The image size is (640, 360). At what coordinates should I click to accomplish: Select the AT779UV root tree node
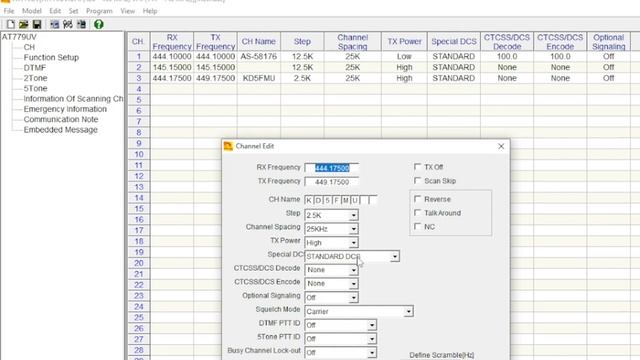coord(19,37)
